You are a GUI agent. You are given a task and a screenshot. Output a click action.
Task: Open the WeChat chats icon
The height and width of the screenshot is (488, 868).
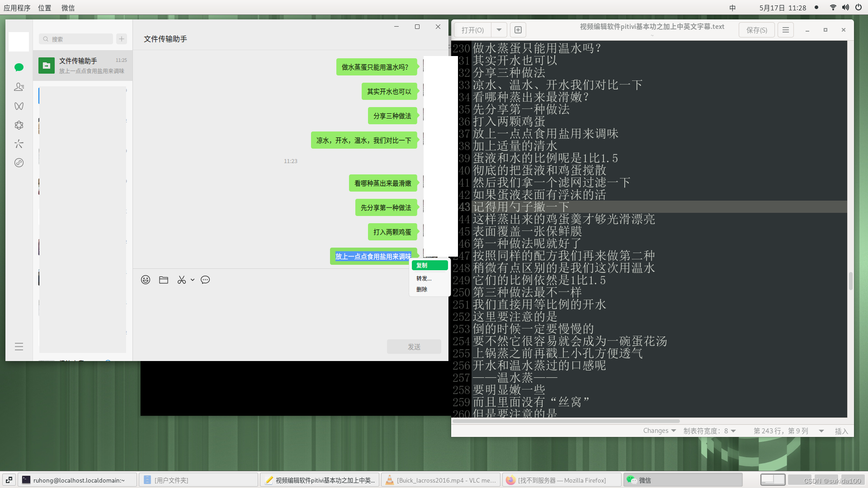coord(19,67)
